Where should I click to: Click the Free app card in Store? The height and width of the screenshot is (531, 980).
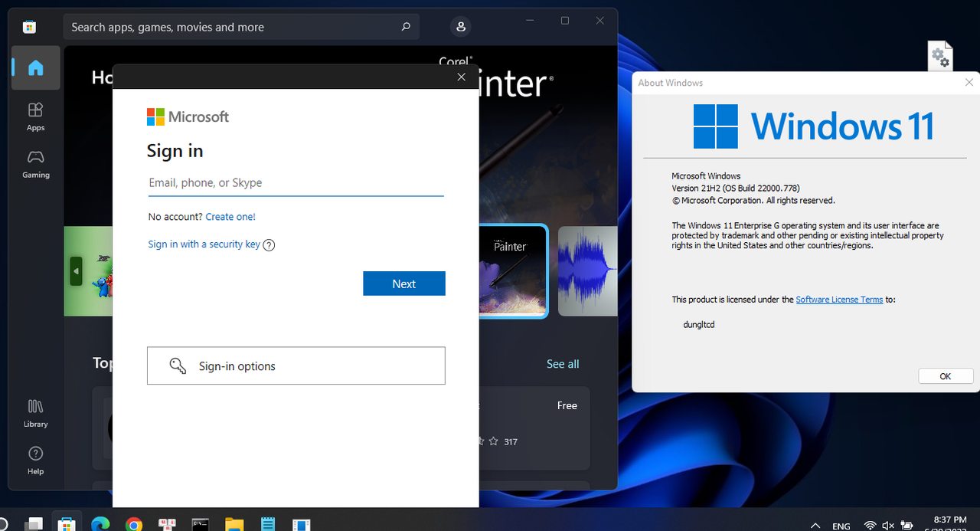(534, 428)
